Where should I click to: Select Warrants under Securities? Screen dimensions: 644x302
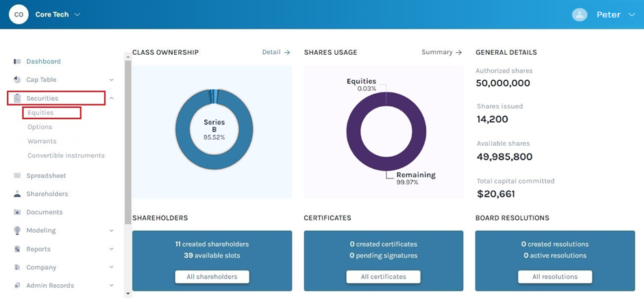42,141
